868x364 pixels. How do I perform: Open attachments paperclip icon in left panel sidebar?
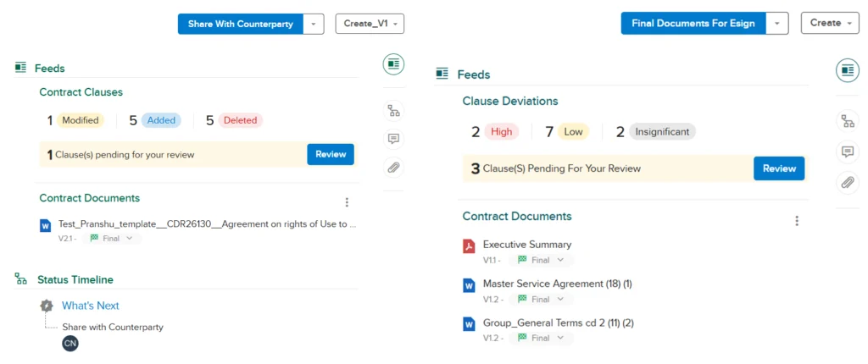pyautogui.click(x=393, y=167)
